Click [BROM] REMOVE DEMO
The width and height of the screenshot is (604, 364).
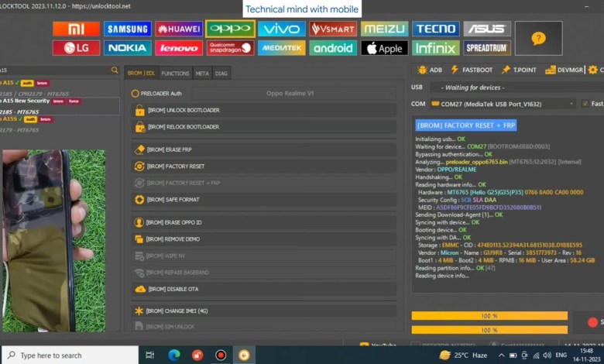coord(264,239)
